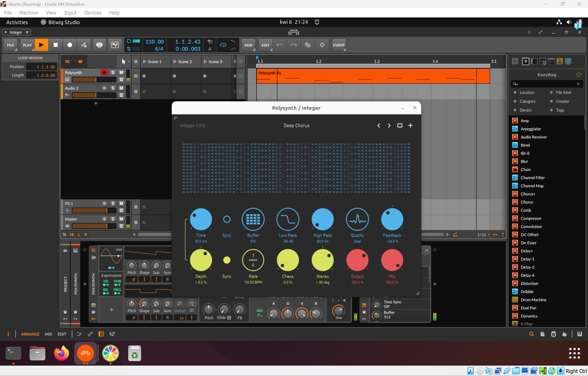
Task: Clear the browser search field with the X button
Action: click(x=578, y=84)
